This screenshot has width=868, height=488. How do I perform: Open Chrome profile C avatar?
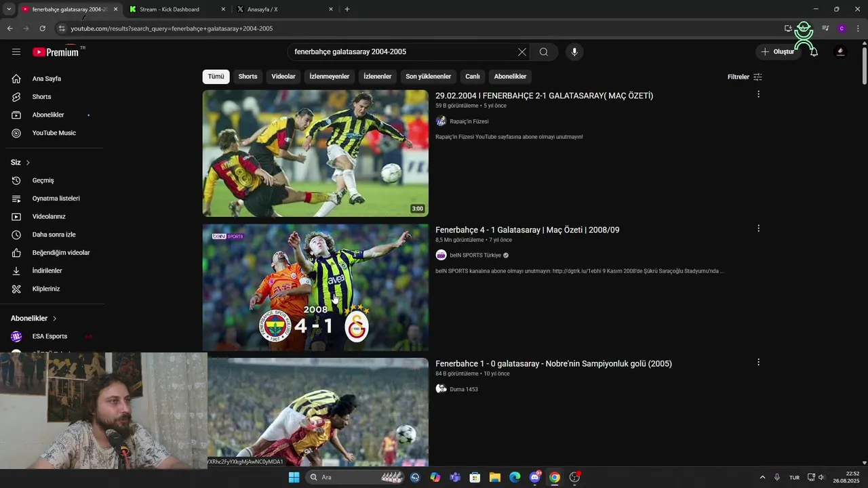pos(842,28)
